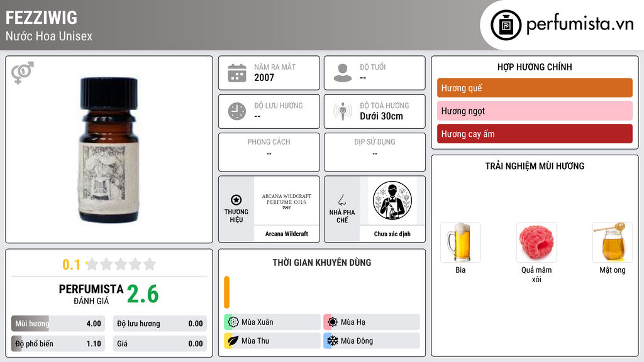Click the Độ phổ biến 1.10 score bar
The width and height of the screenshot is (644, 362).
(x=58, y=344)
